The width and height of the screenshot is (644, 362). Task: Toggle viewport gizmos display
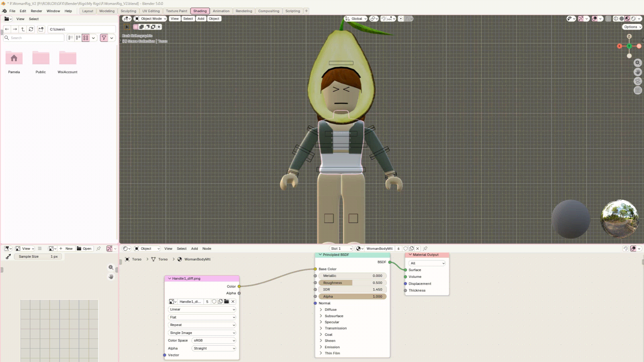(x=581, y=19)
